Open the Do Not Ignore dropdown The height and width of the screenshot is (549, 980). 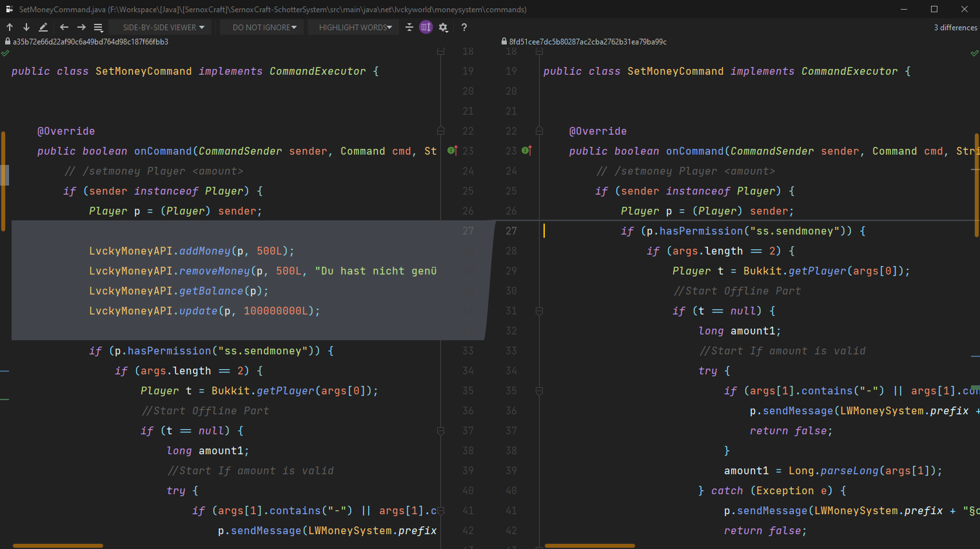pyautogui.click(x=264, y=27)
